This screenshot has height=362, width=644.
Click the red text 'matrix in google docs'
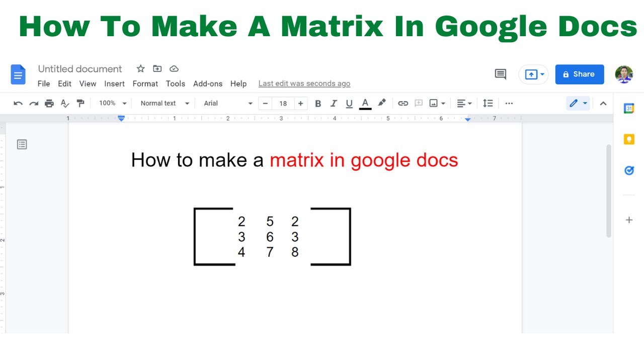tap(364, 160)
